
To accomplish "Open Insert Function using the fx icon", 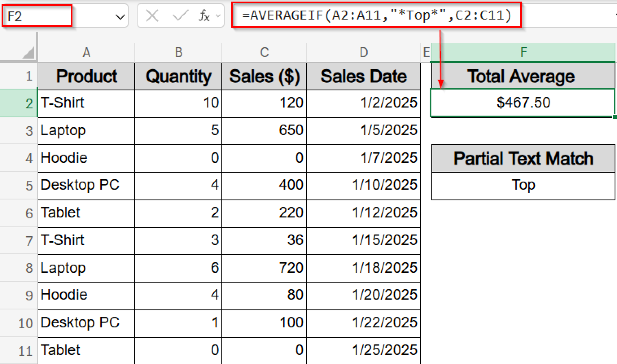I will [x=204, y=16].
